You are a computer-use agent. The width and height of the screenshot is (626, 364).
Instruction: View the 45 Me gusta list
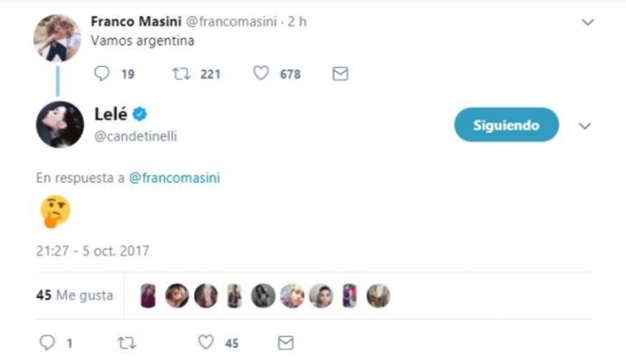coord(74,295)
